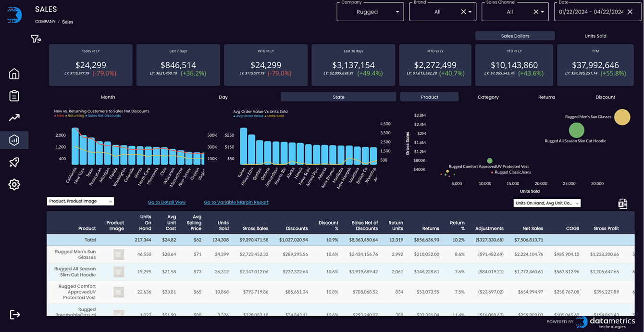Click the Last 7 Days card

[178, 65]
